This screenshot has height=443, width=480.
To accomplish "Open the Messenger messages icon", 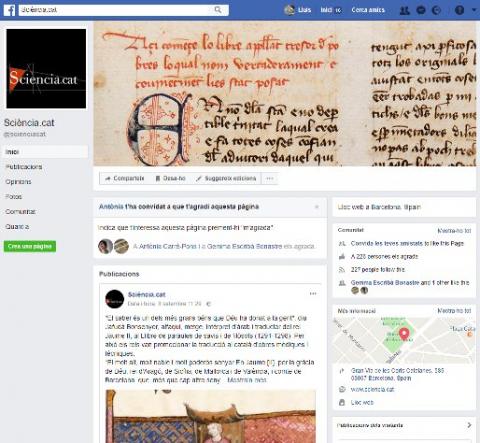I will pos(421,10).
